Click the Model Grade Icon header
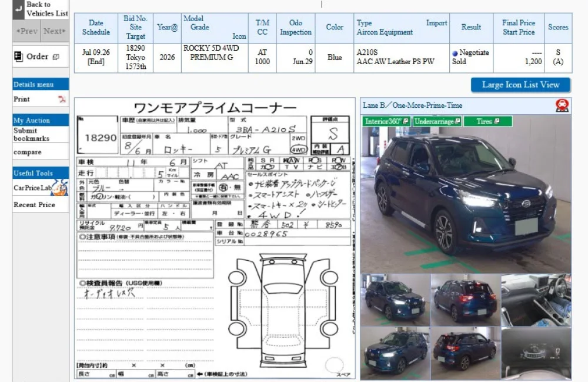This screenshot has height=382, width=588. (x=215, y=28)
